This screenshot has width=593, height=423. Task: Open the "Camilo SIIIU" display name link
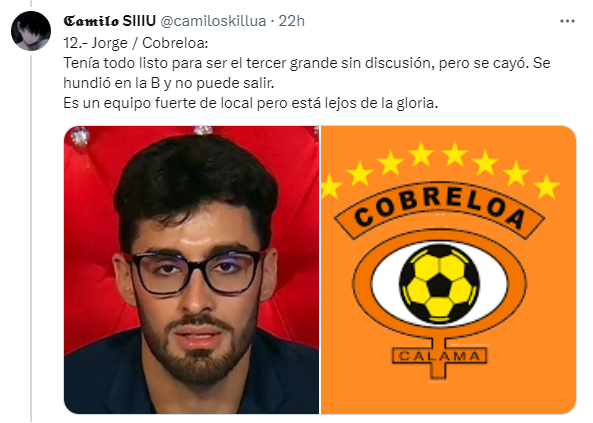point(109,21)
